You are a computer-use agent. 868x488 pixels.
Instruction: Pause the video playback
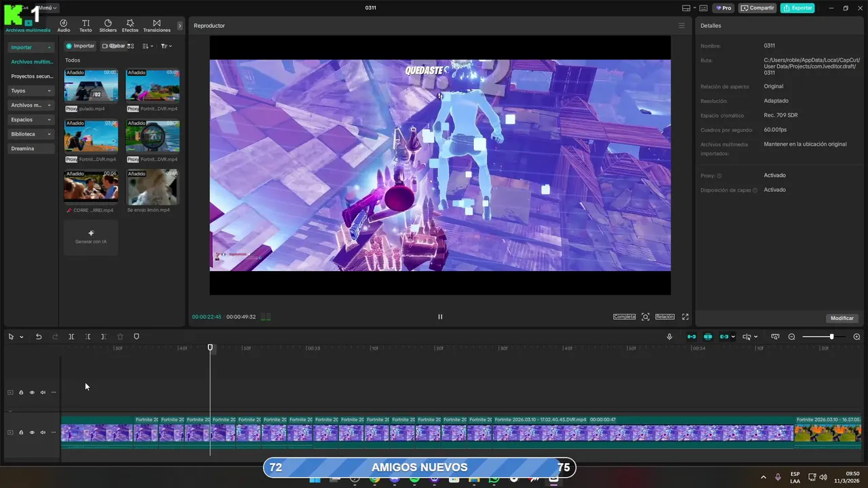pyautogui.click(x=440, y=317)
